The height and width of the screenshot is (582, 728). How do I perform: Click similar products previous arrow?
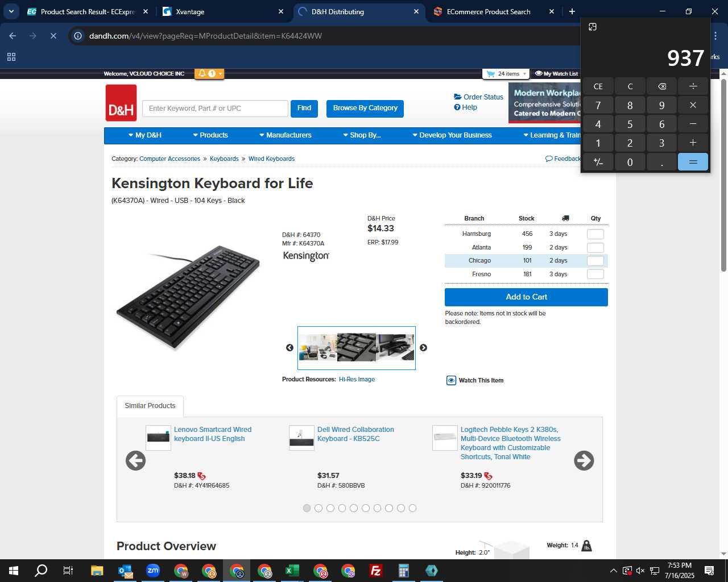click(x=135, y=461)
